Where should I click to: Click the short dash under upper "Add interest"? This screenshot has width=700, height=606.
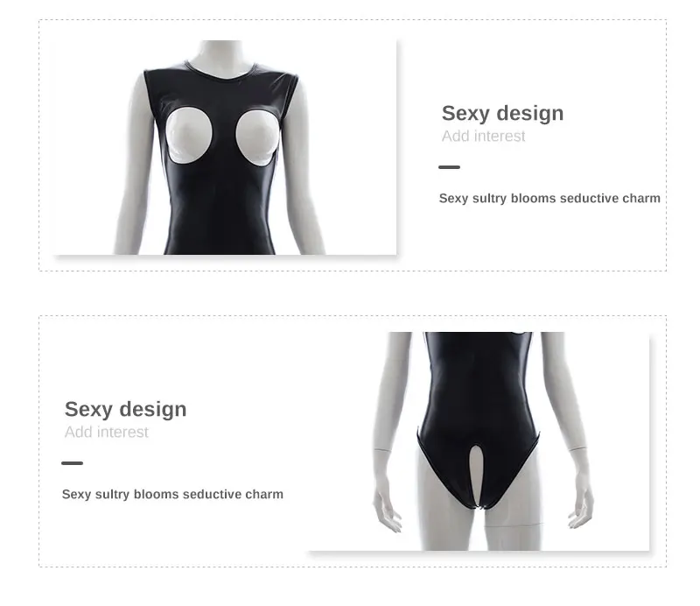click(449, 167)
